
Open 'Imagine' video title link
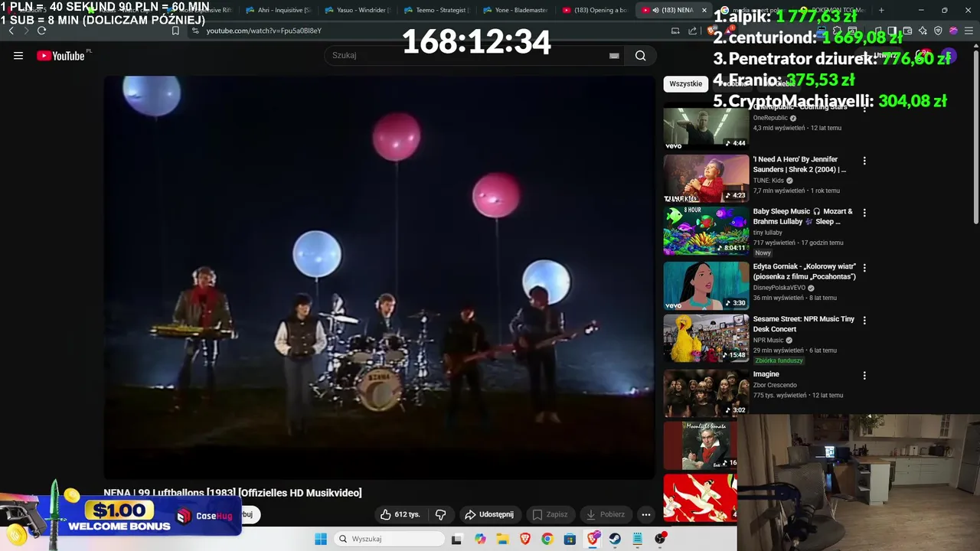[766, 374]
